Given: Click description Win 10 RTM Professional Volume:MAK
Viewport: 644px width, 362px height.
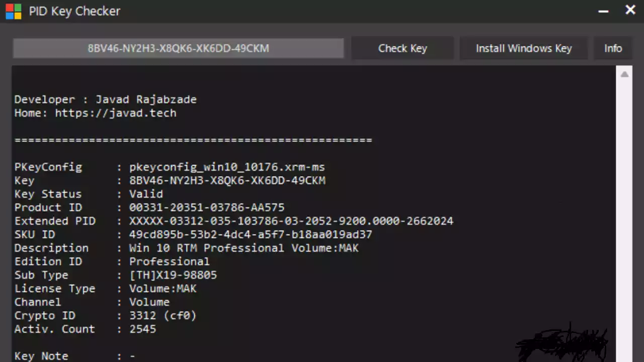Looking at the screenshot, I should 244,248.
